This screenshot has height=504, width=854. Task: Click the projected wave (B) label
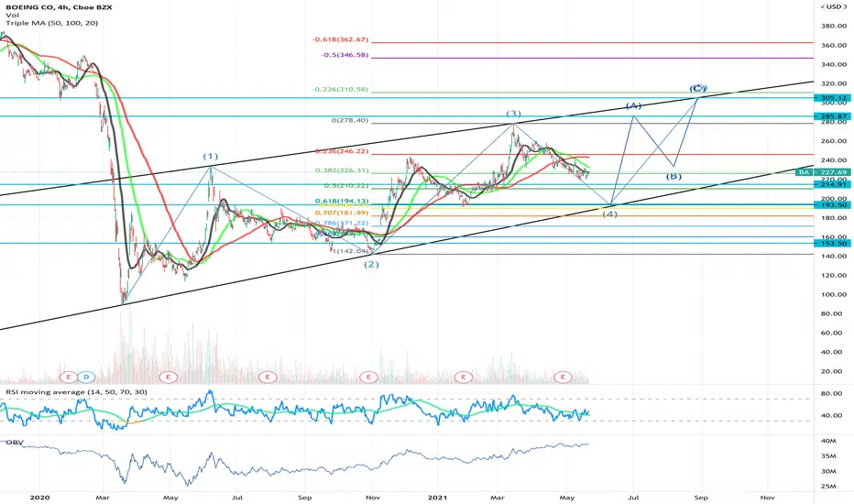tap(673, 177)
